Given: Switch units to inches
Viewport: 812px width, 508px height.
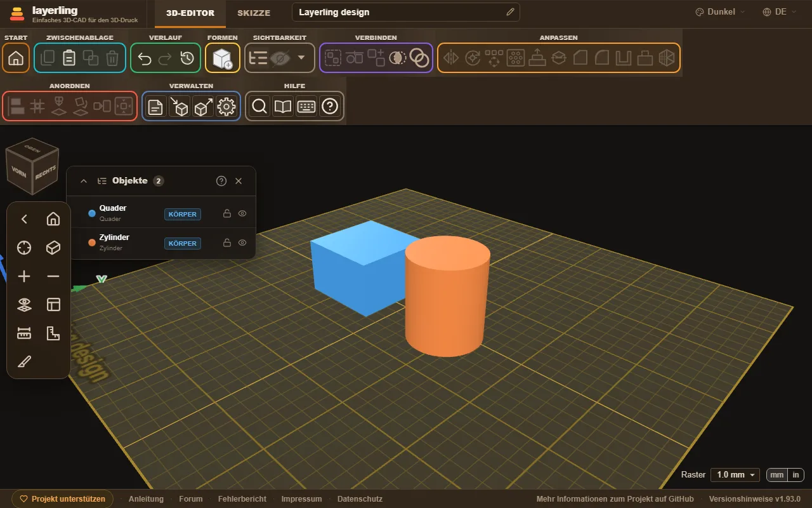Looking at the screenshot, I should [796, 474].
